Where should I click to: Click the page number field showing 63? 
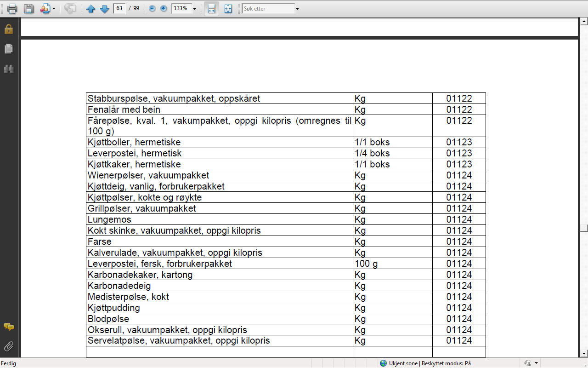(x=119, y=9)
